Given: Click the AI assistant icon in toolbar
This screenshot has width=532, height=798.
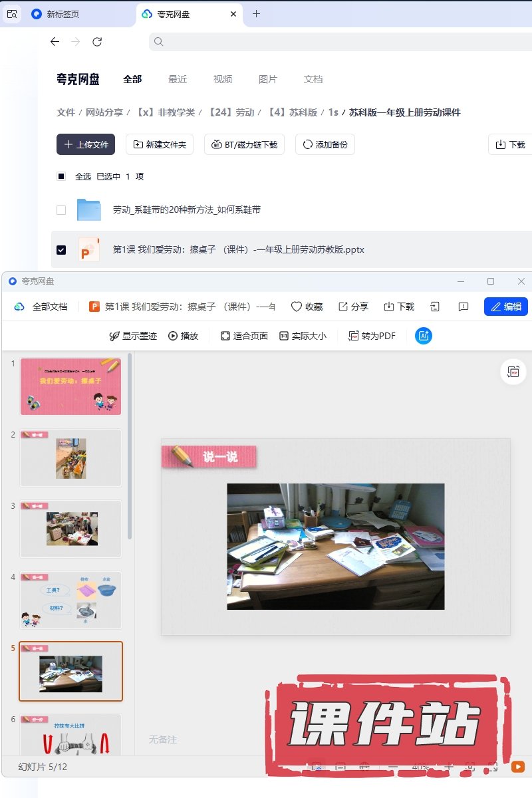Looking at the screenshot, I should point(424,336).
